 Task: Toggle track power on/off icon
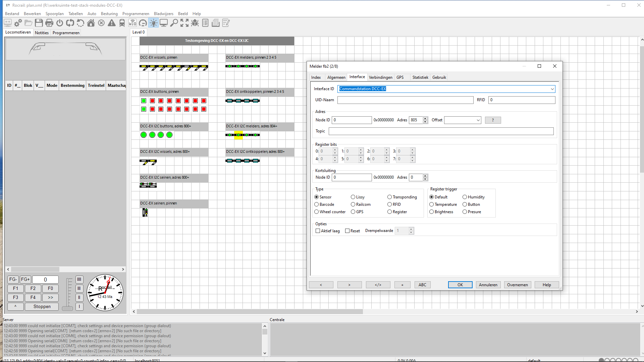click(x=60, y=23)
